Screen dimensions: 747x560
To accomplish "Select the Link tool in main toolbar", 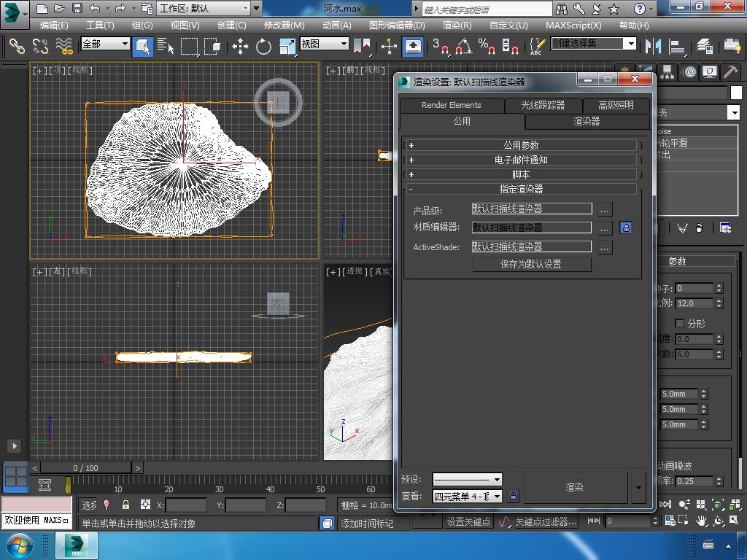I will pyautogui.click(x=17, y=46).
